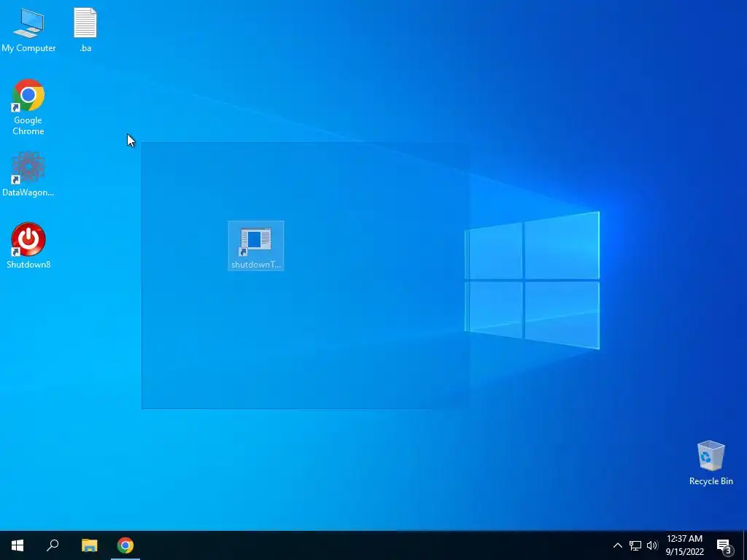The width and height of the screenshot is (747, 560).
Task: Select the Google Chrome desktop shortcut
Action: (28, 107)
